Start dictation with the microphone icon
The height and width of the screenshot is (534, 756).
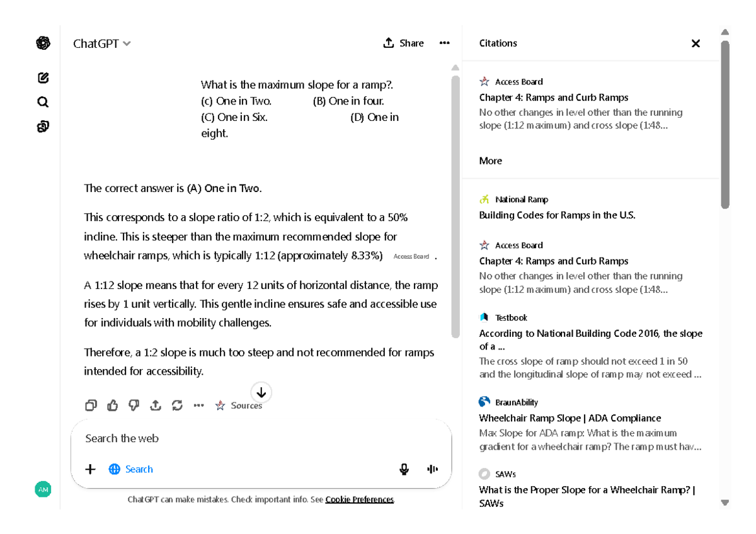pyautogui.click(x=404, y=469)
